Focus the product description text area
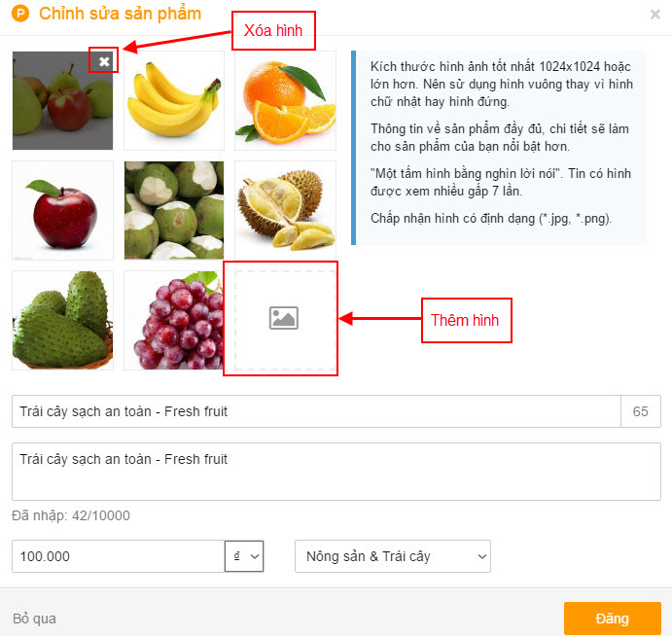The image size is (672, 636). point(336,472)
